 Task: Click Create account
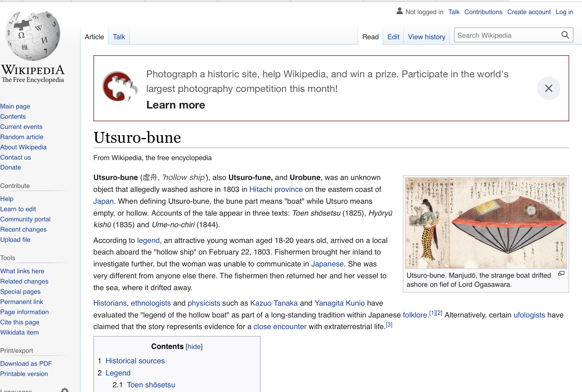(529, 12)
